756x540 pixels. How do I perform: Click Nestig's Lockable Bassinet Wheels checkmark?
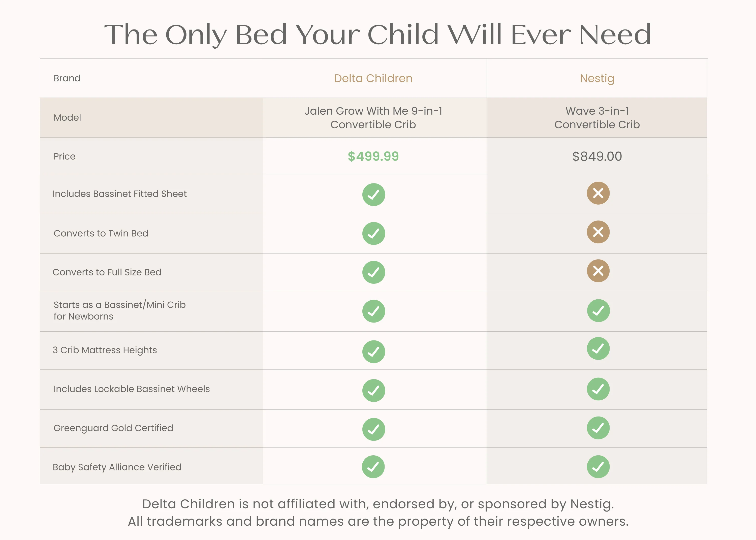(598, 389)
